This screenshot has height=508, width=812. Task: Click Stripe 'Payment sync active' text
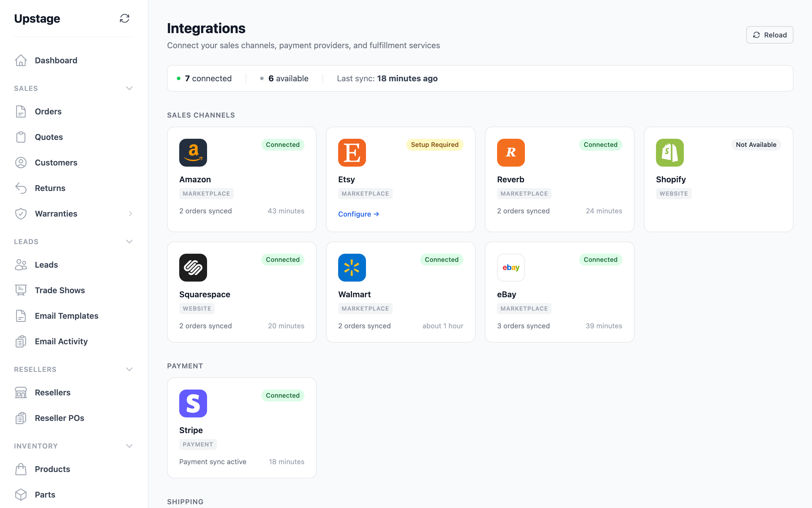213,462
